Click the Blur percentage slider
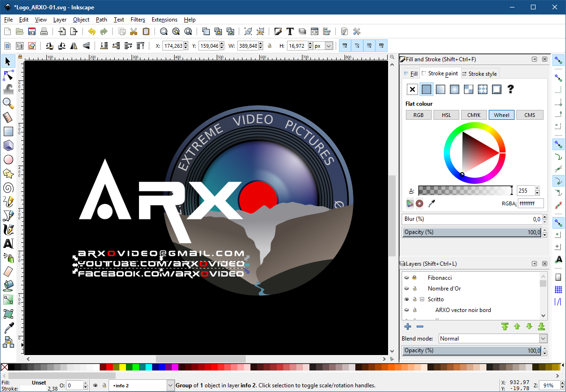 pyautogui.click(x=472, y=219)
